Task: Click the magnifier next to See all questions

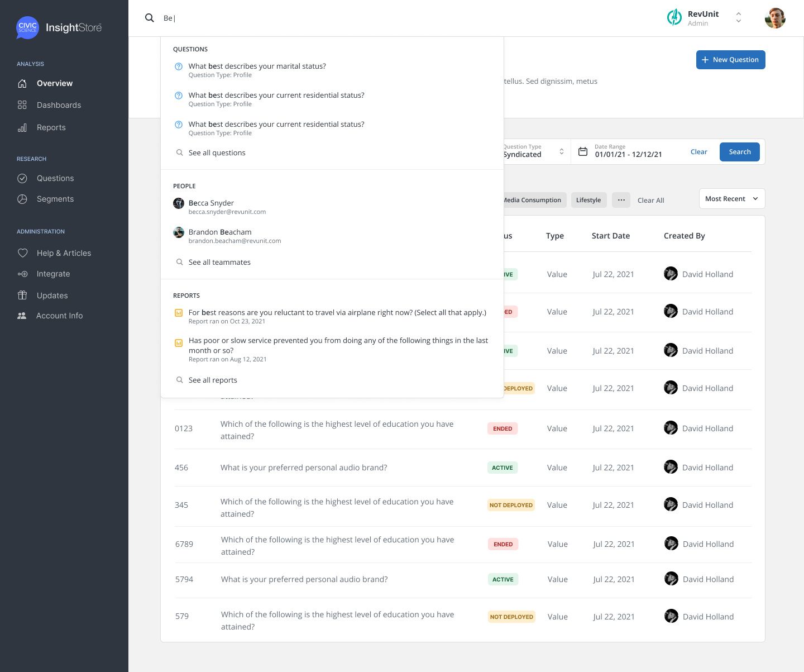Action: 179,152
